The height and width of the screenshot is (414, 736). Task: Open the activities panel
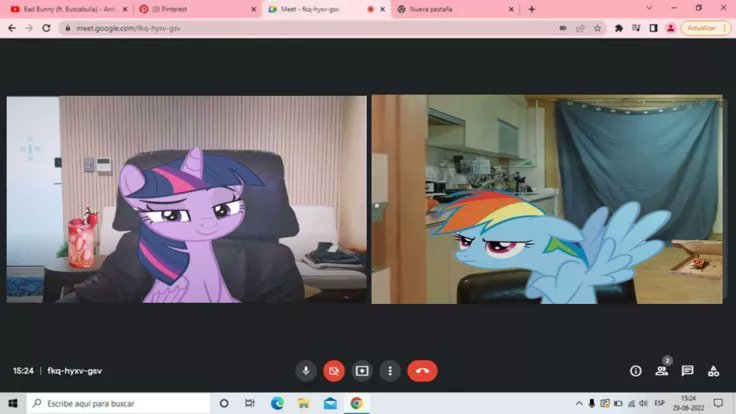coord(713,371)
